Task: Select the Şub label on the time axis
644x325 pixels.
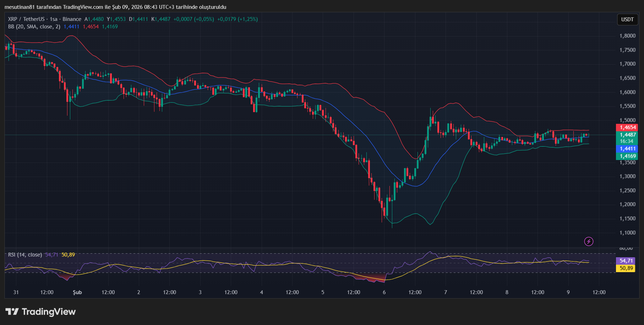Action: [77, 292]
